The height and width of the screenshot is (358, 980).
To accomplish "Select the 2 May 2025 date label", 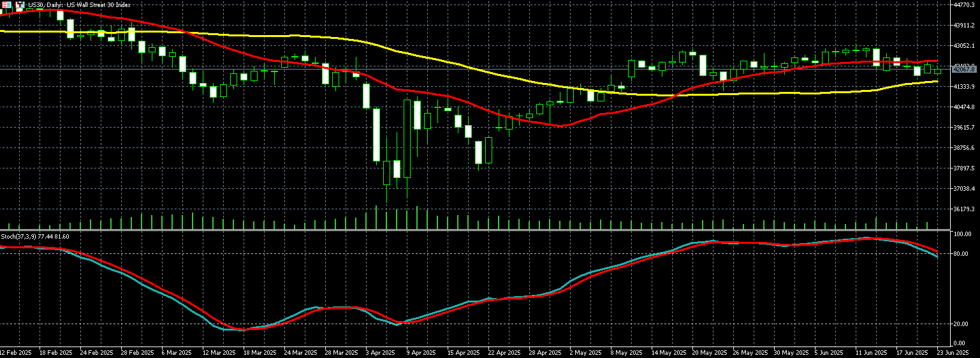I will 585,352.
